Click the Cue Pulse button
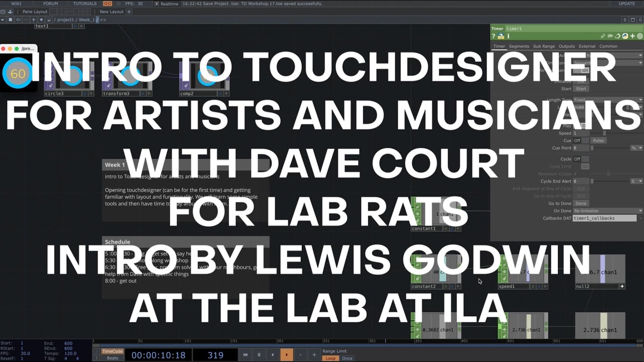 (x=598, y=140)
